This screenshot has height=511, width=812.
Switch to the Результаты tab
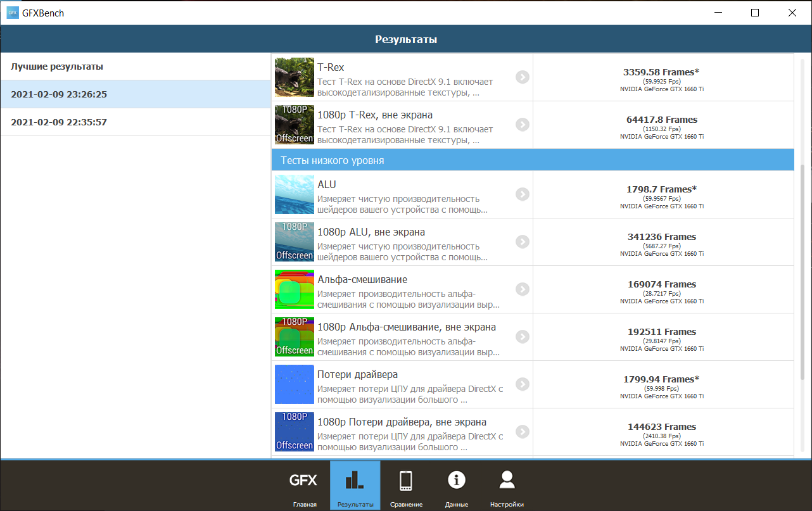click(355, 486)
